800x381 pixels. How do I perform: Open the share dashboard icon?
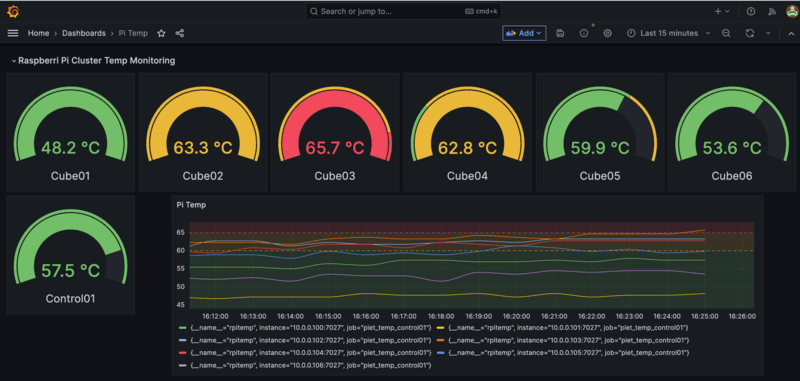[x=180, y=33]
